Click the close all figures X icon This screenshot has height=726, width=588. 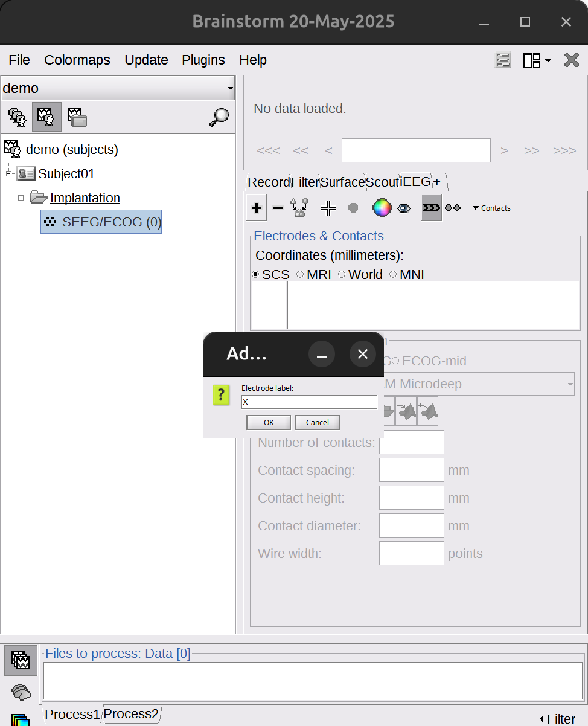pos(572,60)
